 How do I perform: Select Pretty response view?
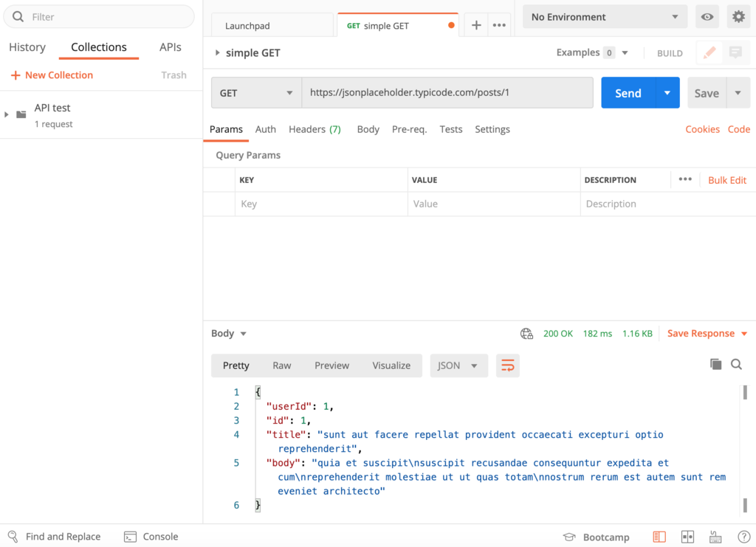pos(236,366)
